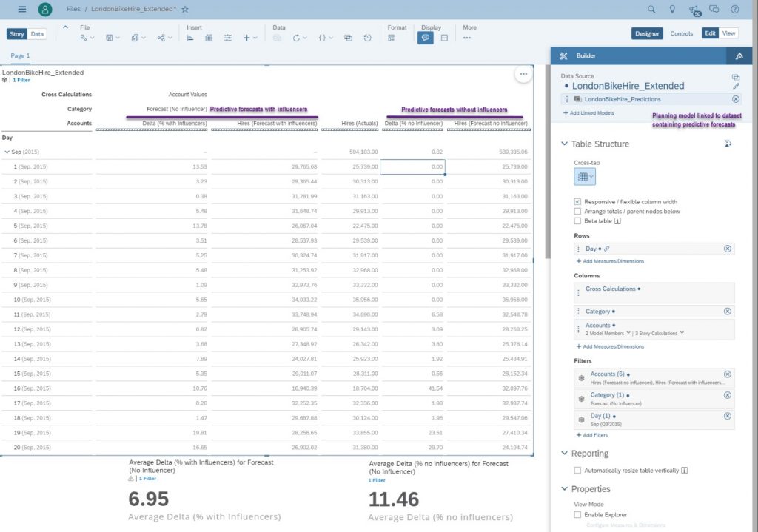Image resolution: width=758 pixels, height=532 pixels.
Task: Open the main navigation hamburger menu
Action: (21, 9)
